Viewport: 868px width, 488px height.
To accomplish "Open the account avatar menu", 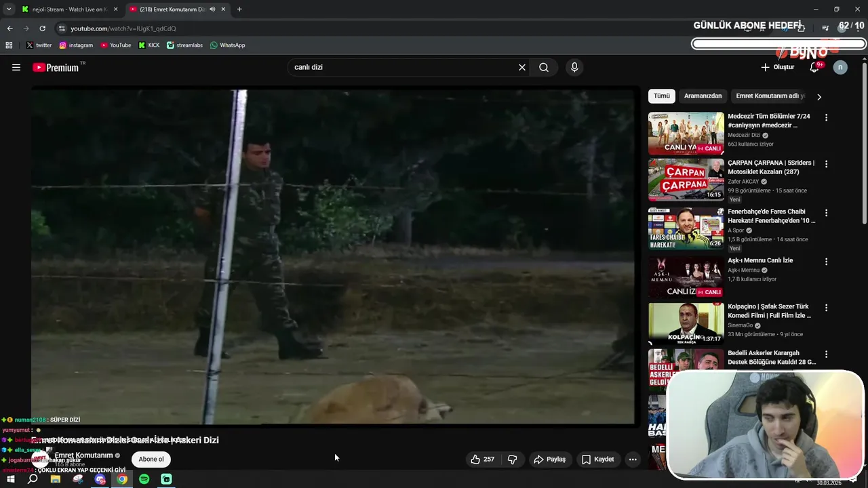I will tap(840, 67).
